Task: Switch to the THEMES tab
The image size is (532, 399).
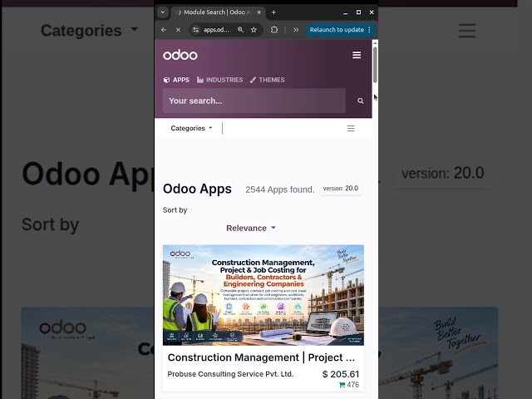Action: click(x=268, y=80)
